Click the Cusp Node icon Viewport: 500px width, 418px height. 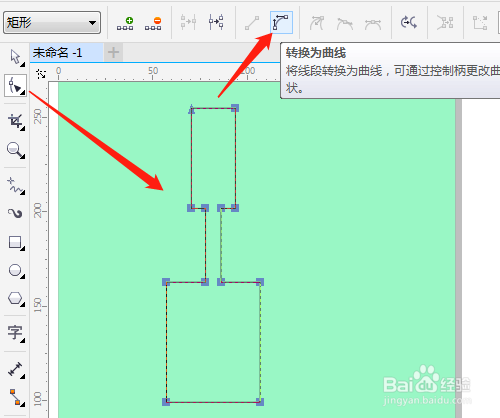coord(316,23)
